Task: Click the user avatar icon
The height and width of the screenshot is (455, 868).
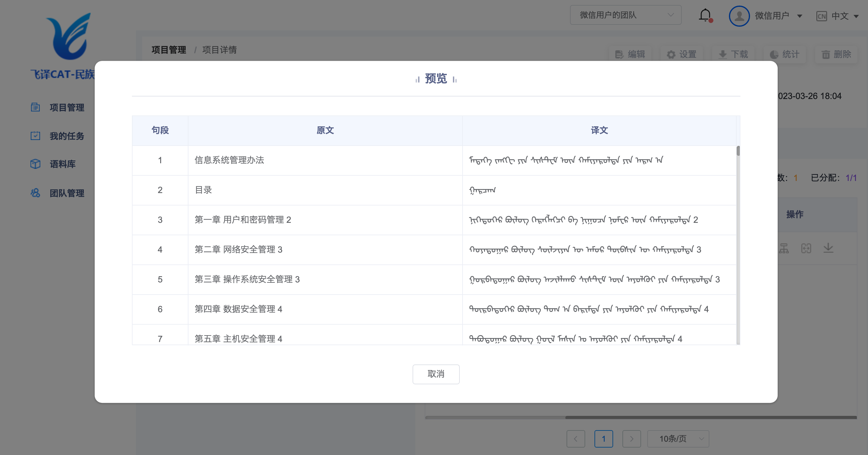Action: 739,16
